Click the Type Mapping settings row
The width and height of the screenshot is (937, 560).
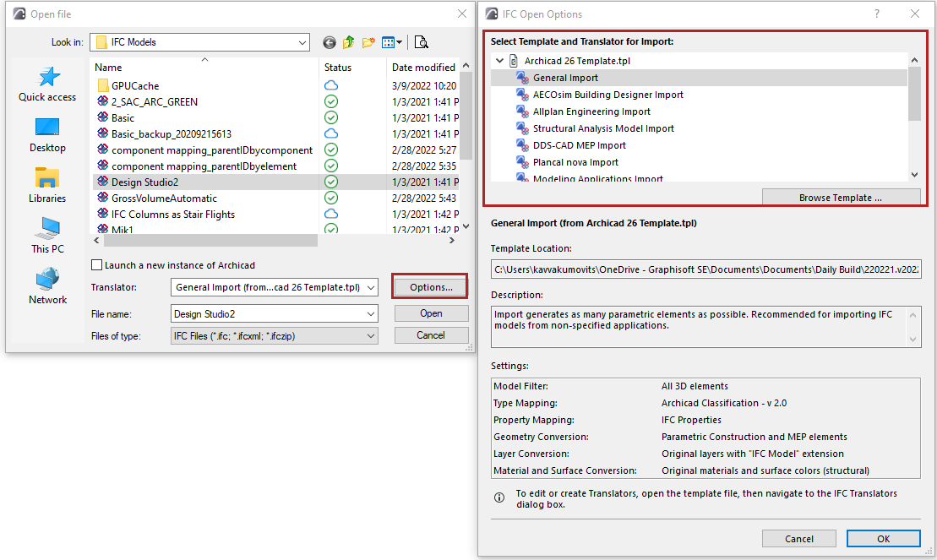pyautogui.click(x=705, y=403)
